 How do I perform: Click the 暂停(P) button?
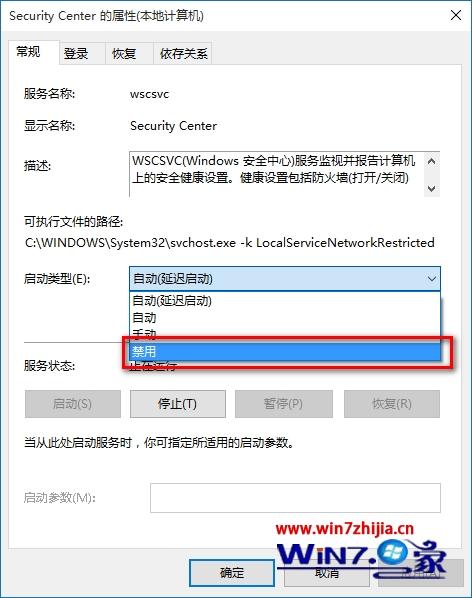pos(283,403)
